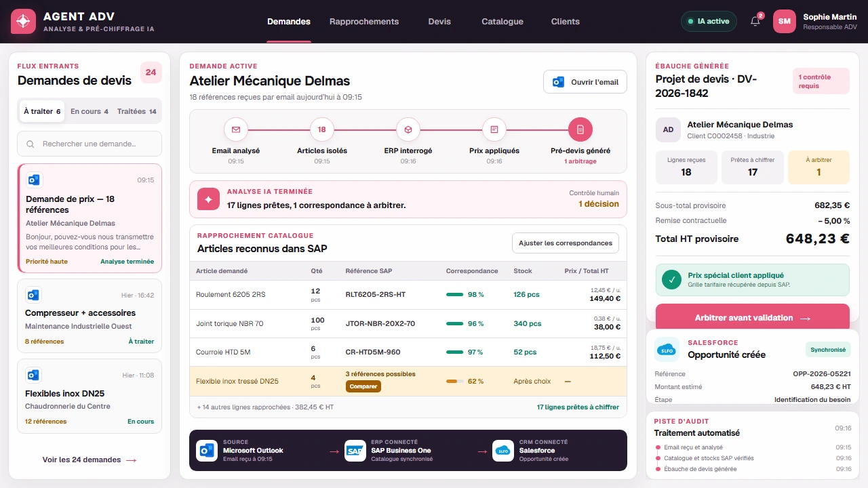Click the Salesforce logo in opportunity card

click(667, 350)
